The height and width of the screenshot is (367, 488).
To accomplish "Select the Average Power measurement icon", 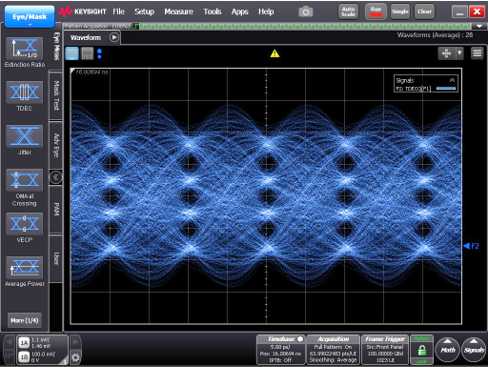I will [24, 267].
